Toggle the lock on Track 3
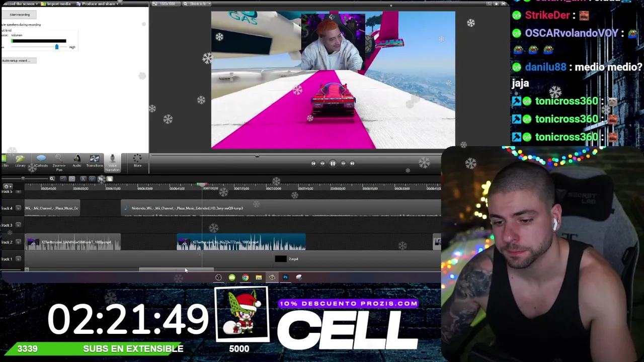The height and width of the screenshot is (362, 644). tap(19, 225)
